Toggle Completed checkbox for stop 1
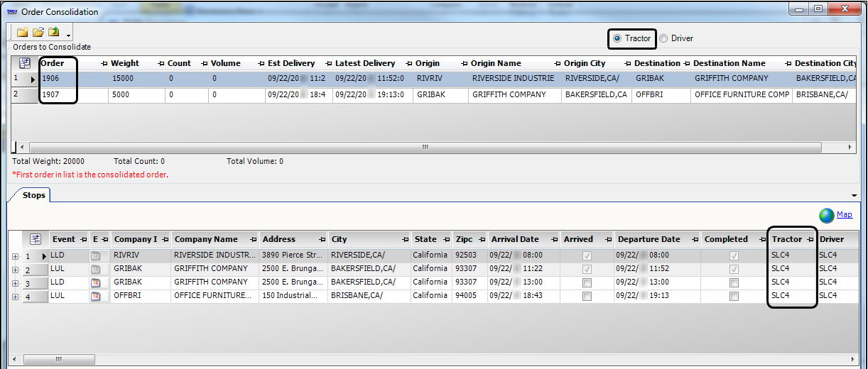Image resolution: width=868 pixels, height=369 pixels. (x=734, y=255)
